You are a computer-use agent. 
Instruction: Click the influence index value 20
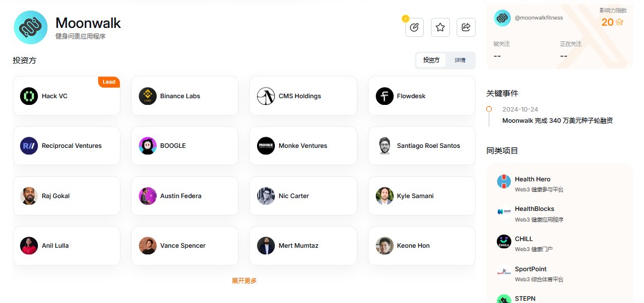pyautogui.click(x=607, y=22)
